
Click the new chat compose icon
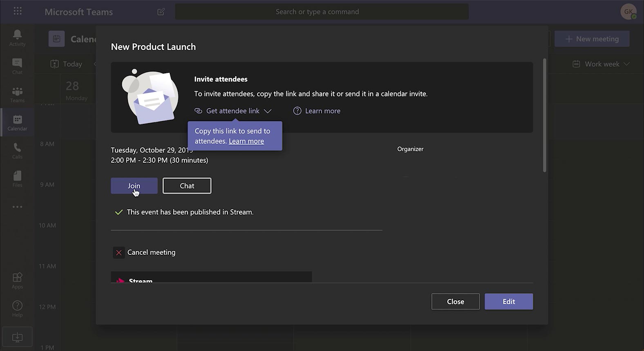pos(161,11)
